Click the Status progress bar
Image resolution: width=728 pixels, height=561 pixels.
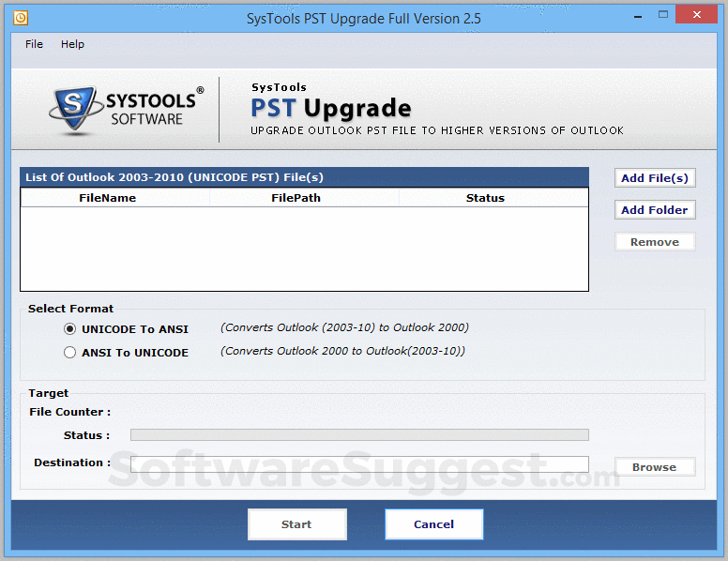[x=359, y=435]
